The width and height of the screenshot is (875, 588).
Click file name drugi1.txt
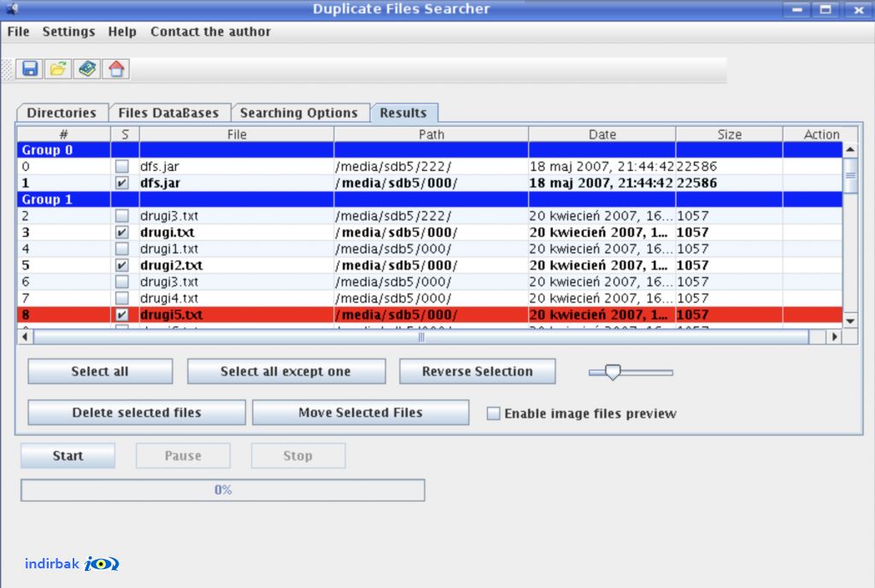pyautogui.click(x=169, y=249)
